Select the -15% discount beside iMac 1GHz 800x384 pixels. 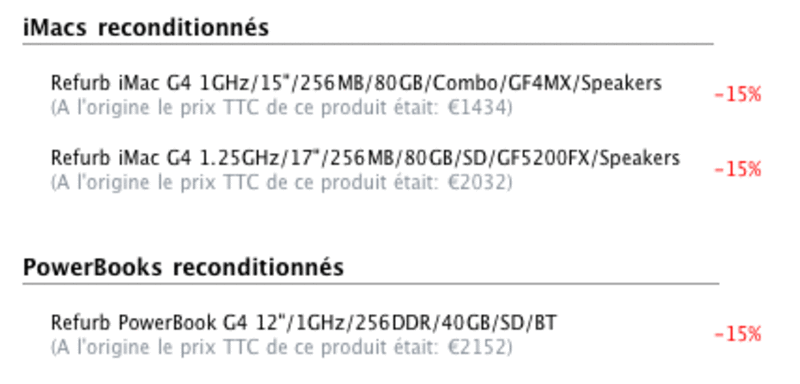click(738, 95)
